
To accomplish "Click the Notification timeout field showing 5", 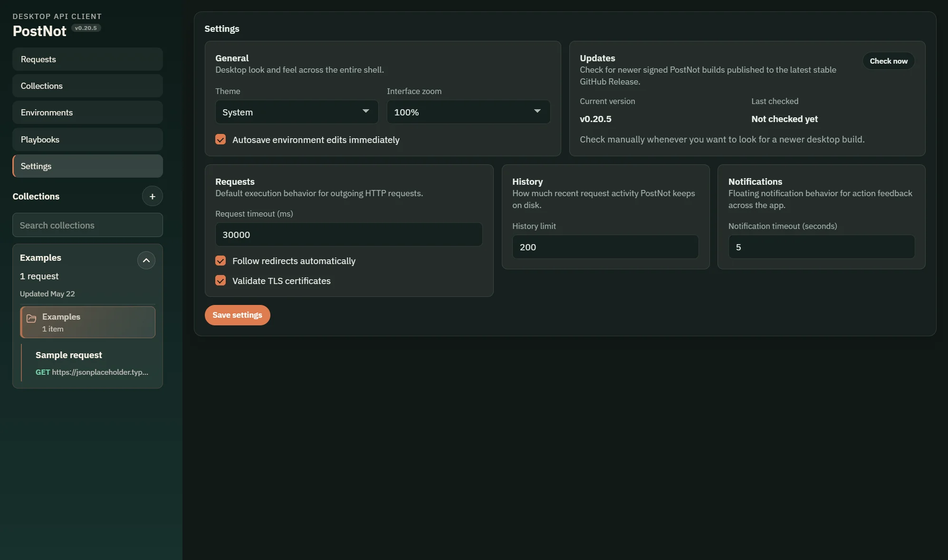I will 821,247.
